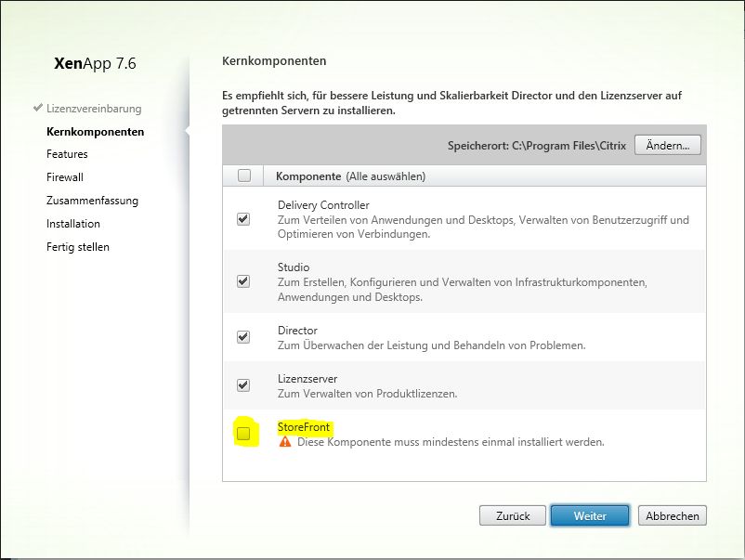Click the recommendation text about separate servers
The height and width of the screenshot is (560, 745).
pos(451,103)
